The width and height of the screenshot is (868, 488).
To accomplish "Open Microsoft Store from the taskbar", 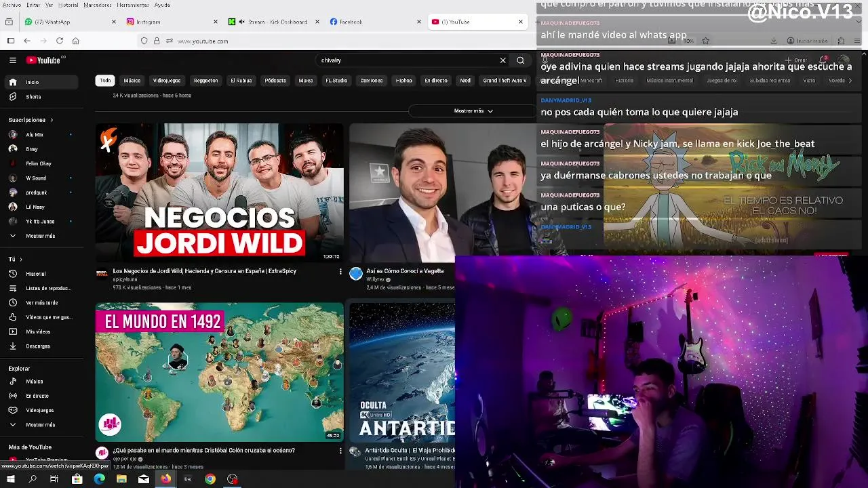I will coord(77,479).
